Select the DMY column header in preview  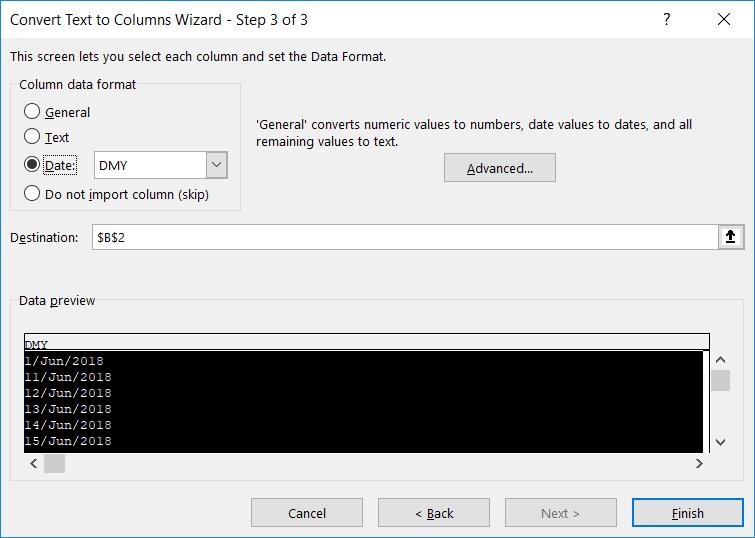(366, 343)
